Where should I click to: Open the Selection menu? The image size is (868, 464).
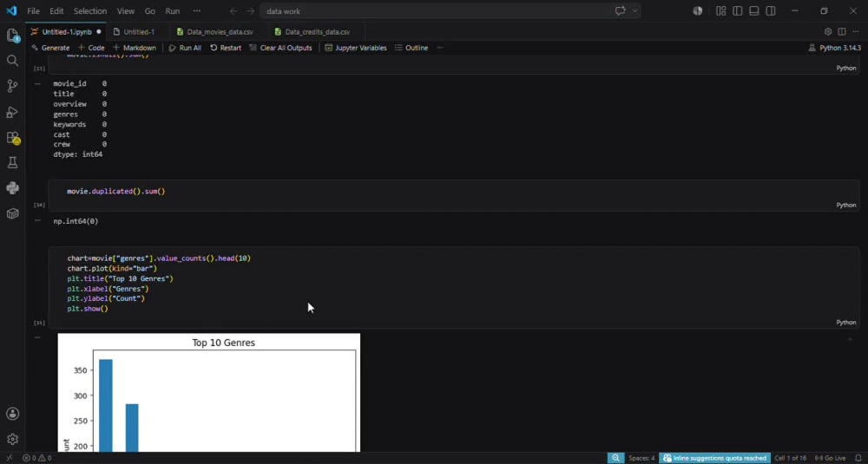(x=90, y=11)
